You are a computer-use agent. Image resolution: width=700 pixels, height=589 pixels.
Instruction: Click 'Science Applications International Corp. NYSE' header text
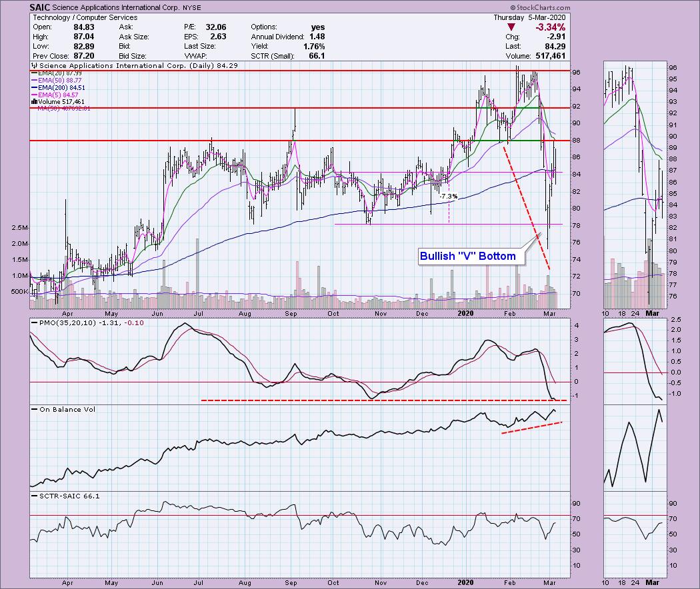pos(127,7)
